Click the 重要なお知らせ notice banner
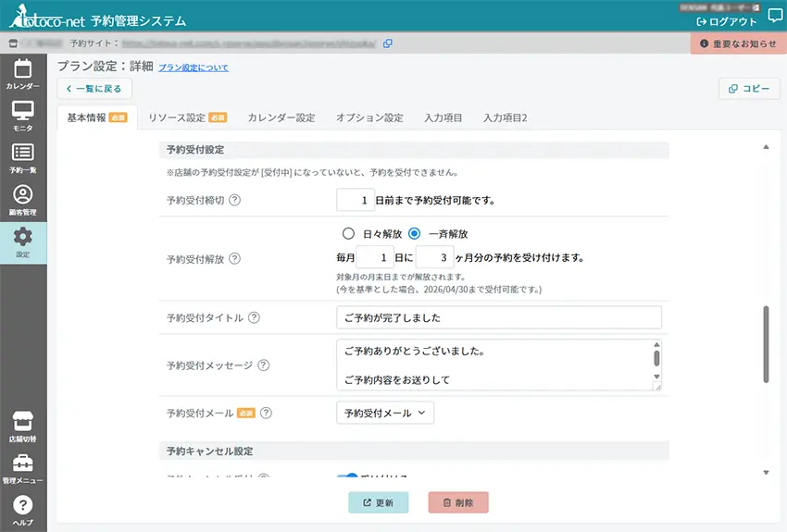Viewport: 787px width, 532px height. [738, 43]
